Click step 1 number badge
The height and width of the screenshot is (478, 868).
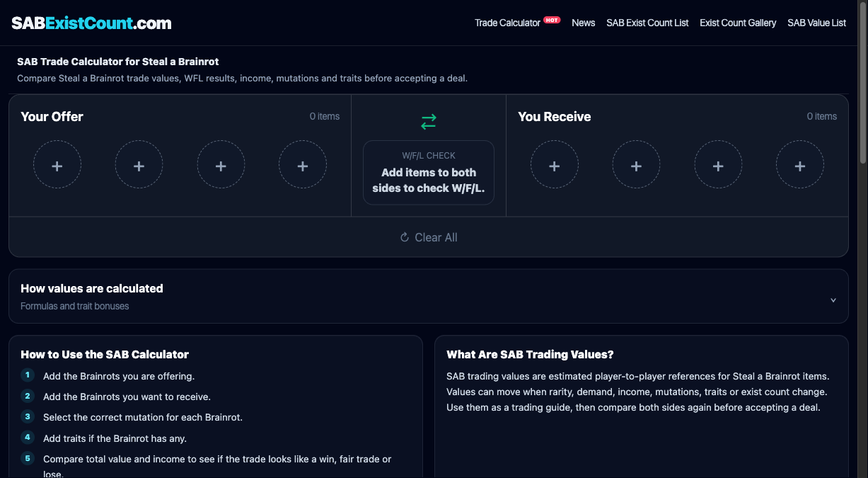[28, 375]
